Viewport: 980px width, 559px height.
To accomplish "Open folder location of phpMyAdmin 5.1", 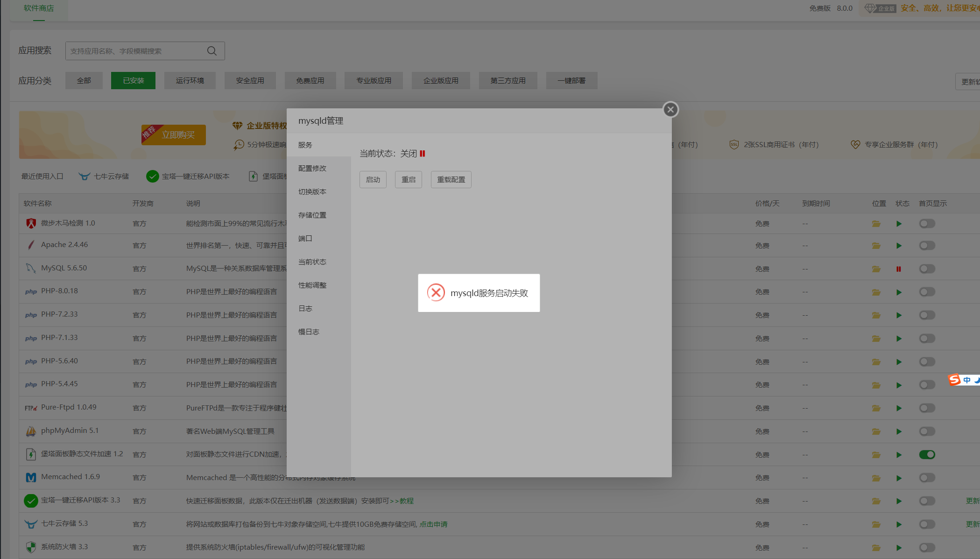I will click(876, 432).
